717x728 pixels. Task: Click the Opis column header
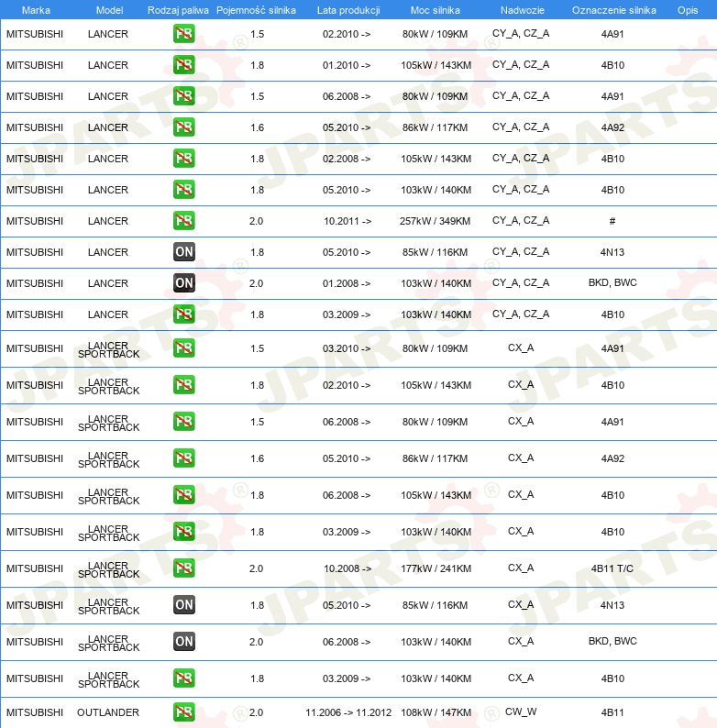(x=687, y=10)
